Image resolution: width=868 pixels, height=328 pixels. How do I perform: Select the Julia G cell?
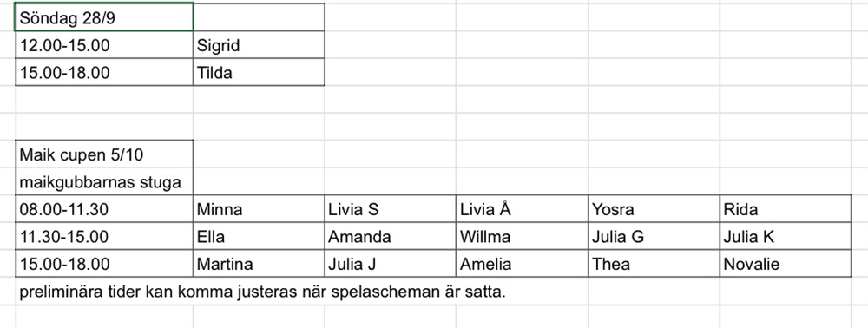[654, 236]
